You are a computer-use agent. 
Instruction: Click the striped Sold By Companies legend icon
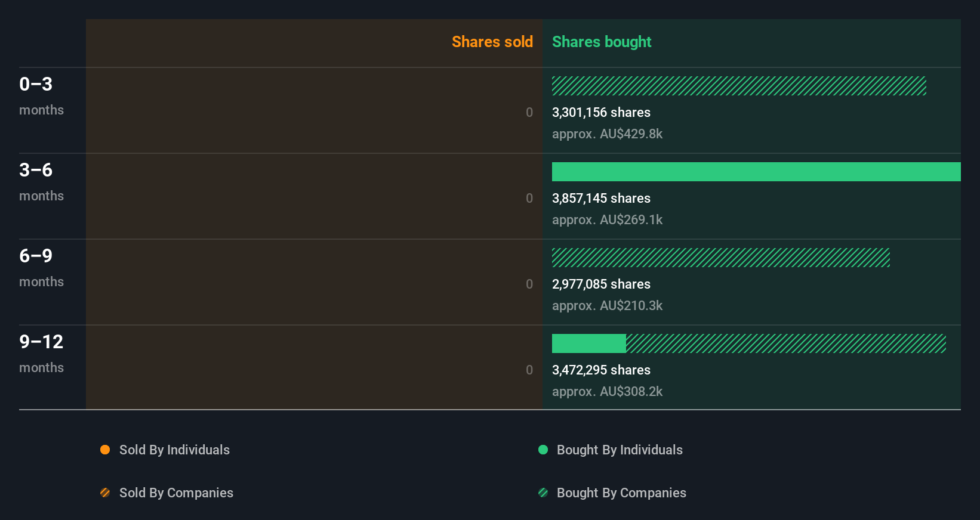(105, 493)
